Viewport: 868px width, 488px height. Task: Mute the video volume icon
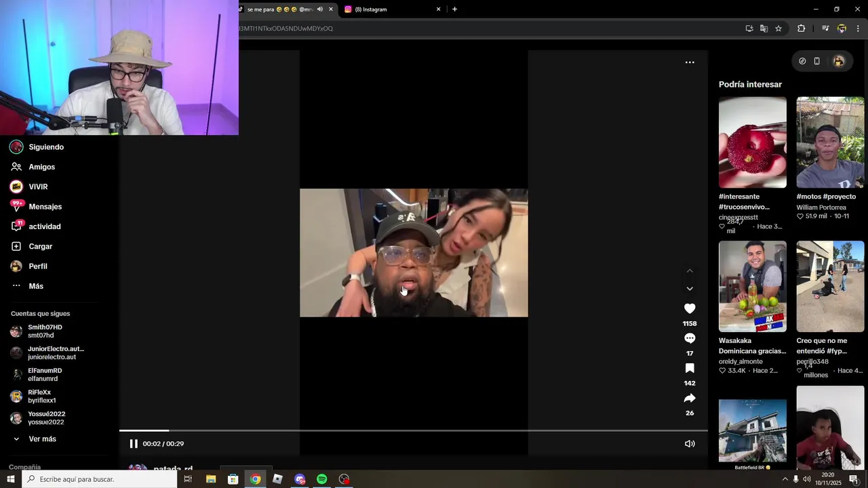[690, 444]
